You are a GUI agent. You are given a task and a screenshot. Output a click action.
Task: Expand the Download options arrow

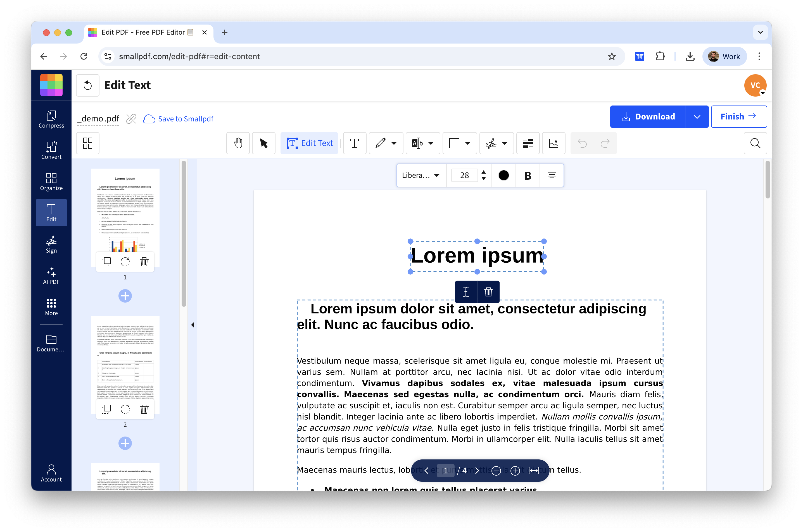click(x=697, y=117)
